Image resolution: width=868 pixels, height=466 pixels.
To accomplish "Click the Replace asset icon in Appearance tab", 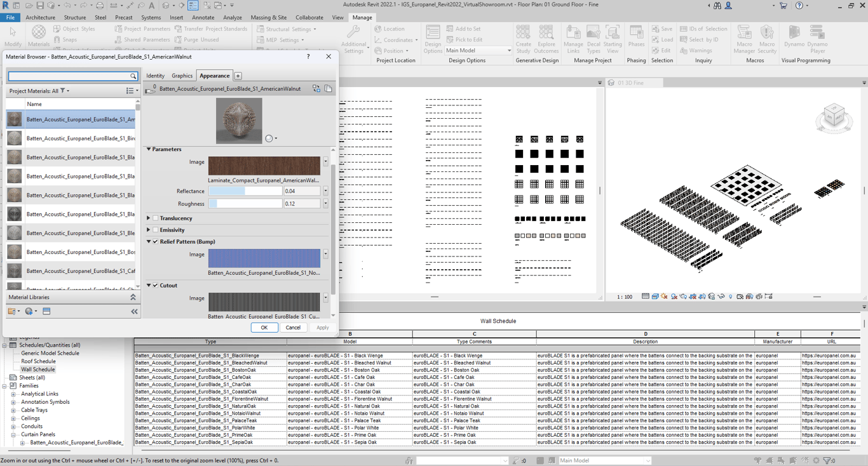I will [316, 89].
